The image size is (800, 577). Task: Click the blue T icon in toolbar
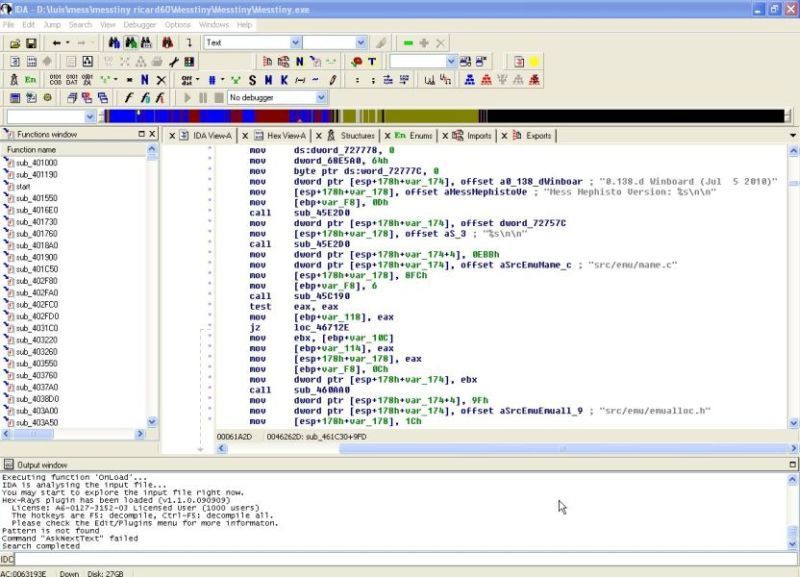coord(372,62)
